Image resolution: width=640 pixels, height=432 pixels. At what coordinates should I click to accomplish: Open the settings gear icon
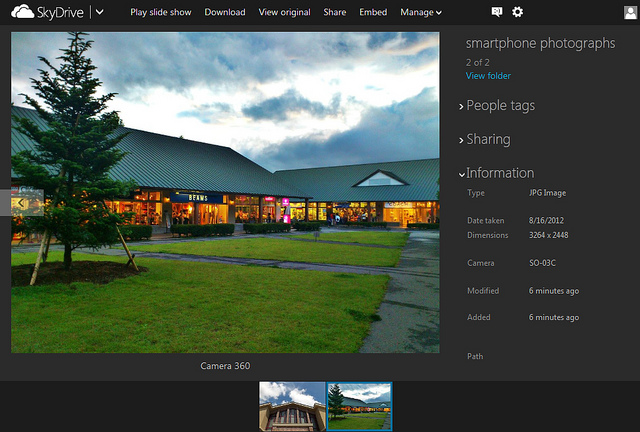click(x=517, y=12)
